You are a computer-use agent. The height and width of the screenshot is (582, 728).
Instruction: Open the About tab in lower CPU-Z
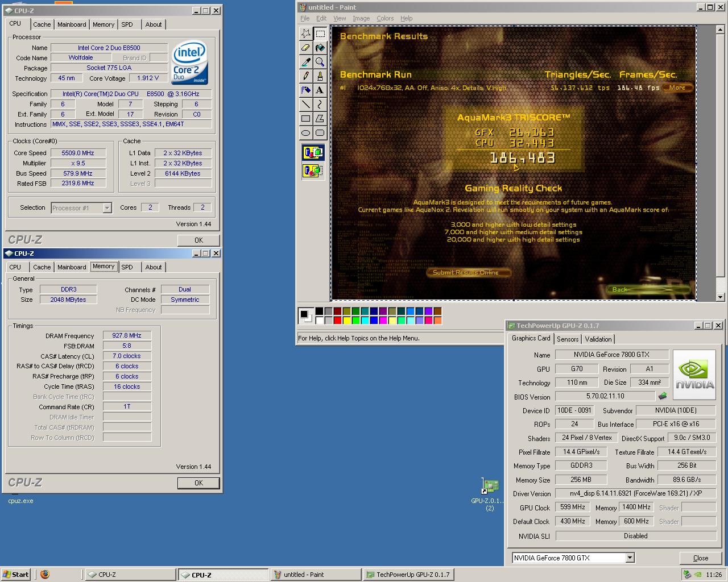click(x=153, y=267)
